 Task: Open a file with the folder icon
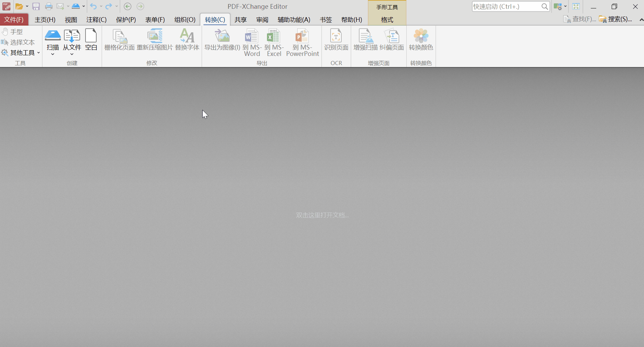19,6
